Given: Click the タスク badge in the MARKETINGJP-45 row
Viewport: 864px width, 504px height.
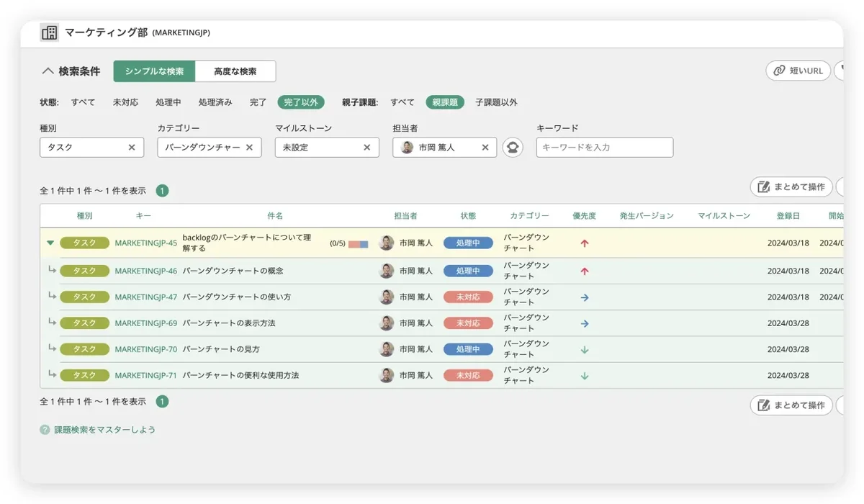Looking at the screenshot, I should pos(84,243).
